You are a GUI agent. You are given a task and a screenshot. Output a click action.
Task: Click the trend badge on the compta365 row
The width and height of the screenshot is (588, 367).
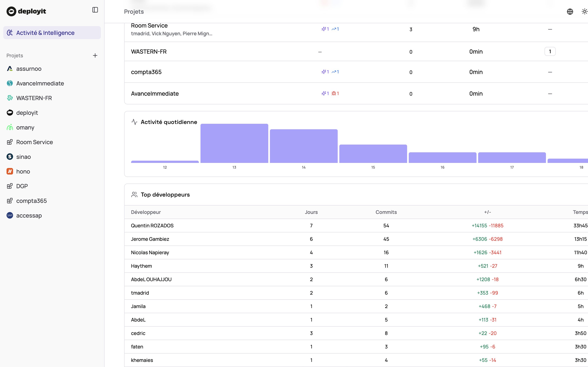(335, 72)
